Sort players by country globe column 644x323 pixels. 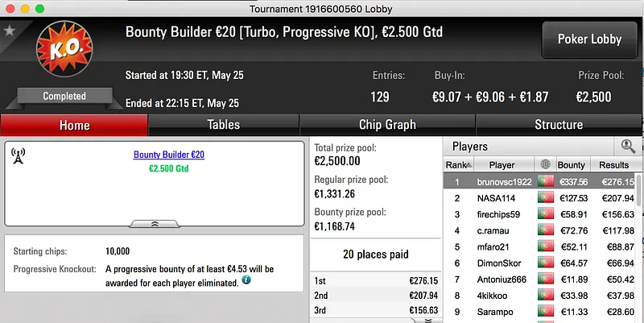pyautogui.click(x=547, y=165)
